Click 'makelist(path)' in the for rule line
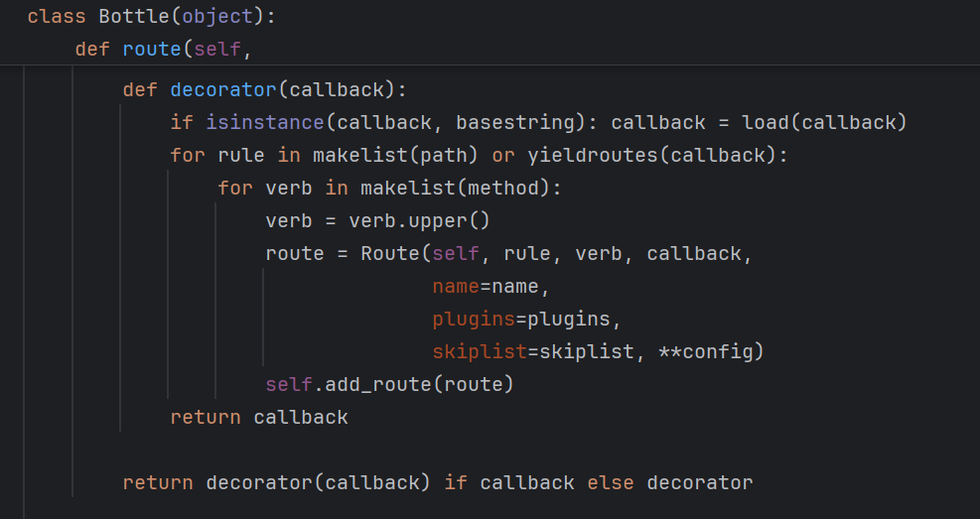Screen dimensions: 980x519 (395, 155)
